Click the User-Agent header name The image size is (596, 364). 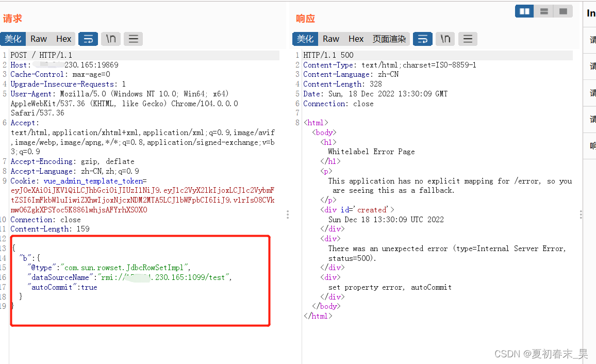(x=31, y=94)
